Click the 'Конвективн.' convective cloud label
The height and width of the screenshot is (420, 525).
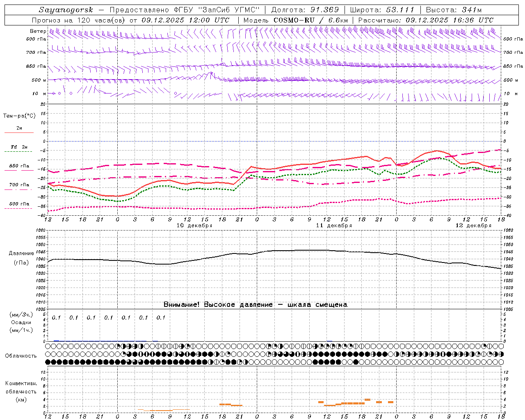[21, 383]
